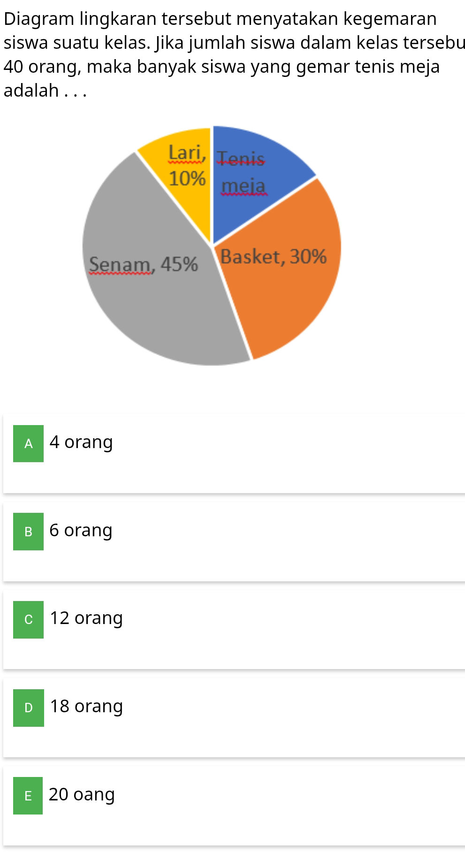Click the Lari, 10% label
Viewport: 465px width, 868px height.
tap(187, 164)
